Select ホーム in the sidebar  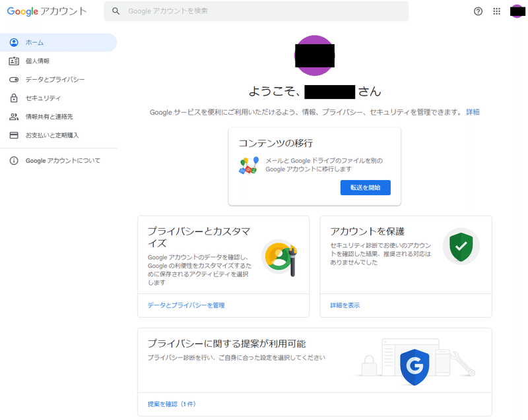coord(58,42)
